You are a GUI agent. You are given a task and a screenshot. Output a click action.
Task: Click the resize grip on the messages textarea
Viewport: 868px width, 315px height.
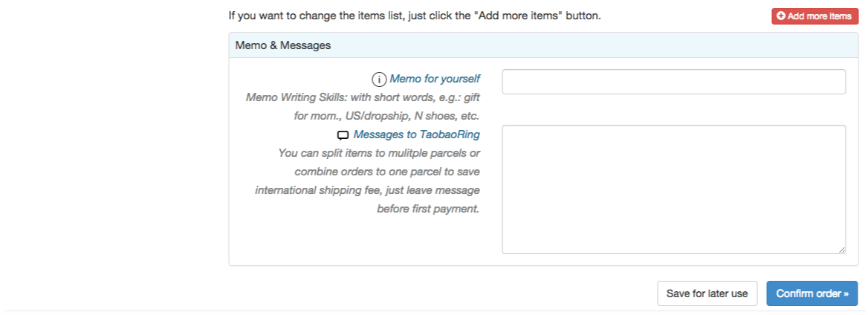841,250
